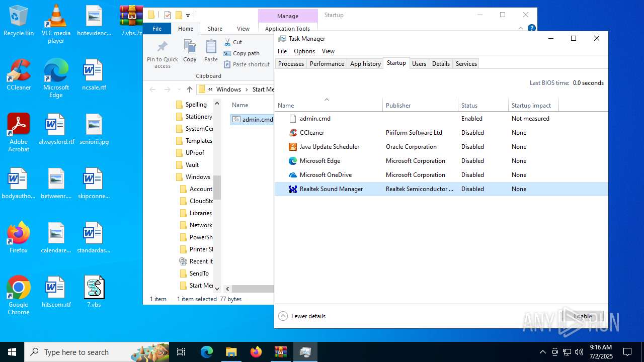Select the ncsale.rtf document icon
Screen dimensions: 644x362
tap(94, 74)
